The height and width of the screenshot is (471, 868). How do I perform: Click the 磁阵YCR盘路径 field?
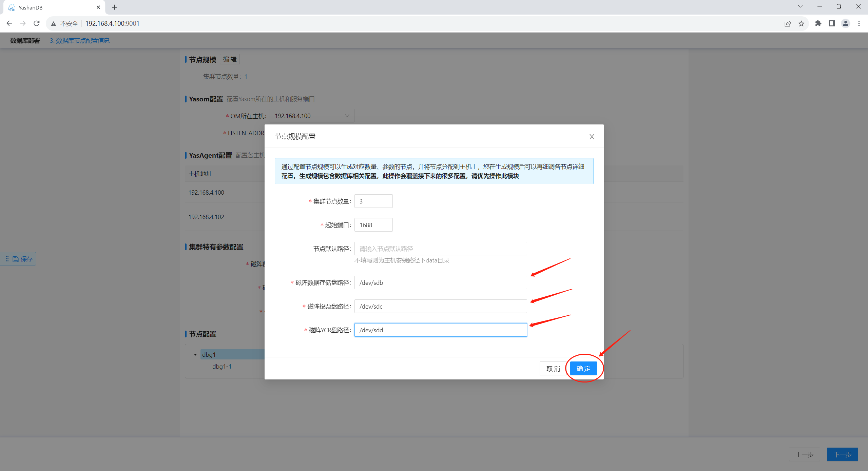(x=440, y=330)
